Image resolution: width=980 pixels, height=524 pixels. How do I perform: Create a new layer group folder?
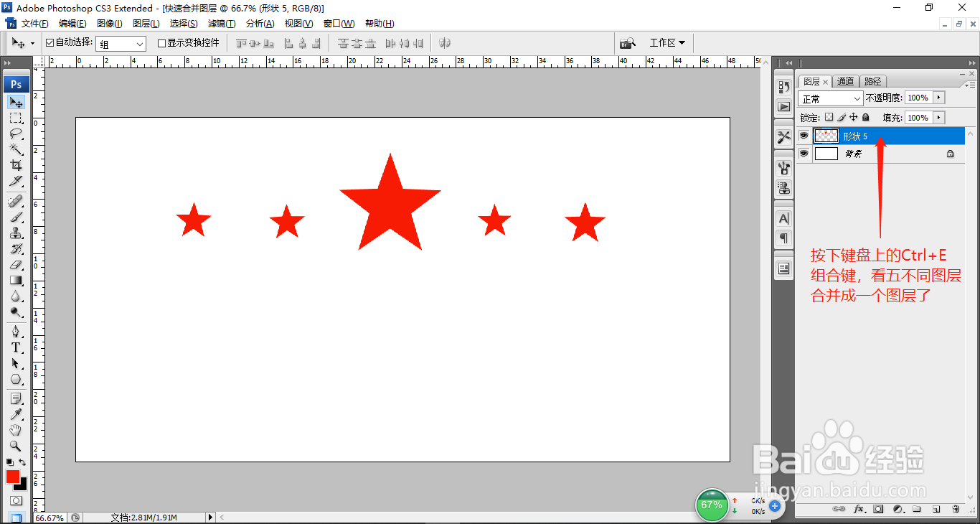pyautogui.click(x=917, y=509)
